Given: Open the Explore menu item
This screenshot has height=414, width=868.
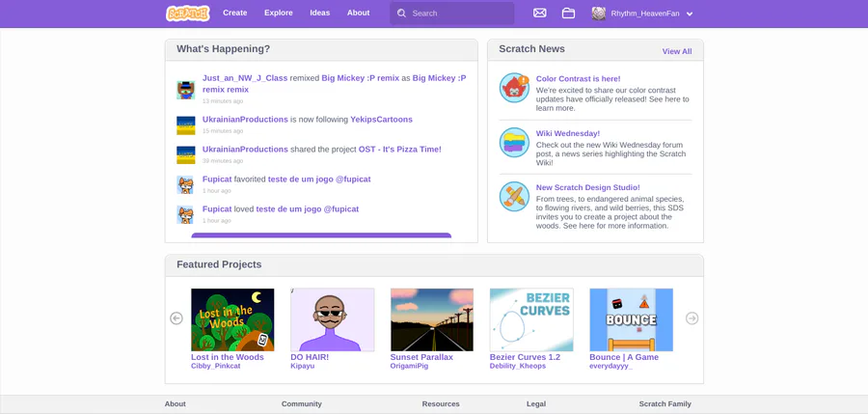Looking at the screenshot, I should point(279,13).
